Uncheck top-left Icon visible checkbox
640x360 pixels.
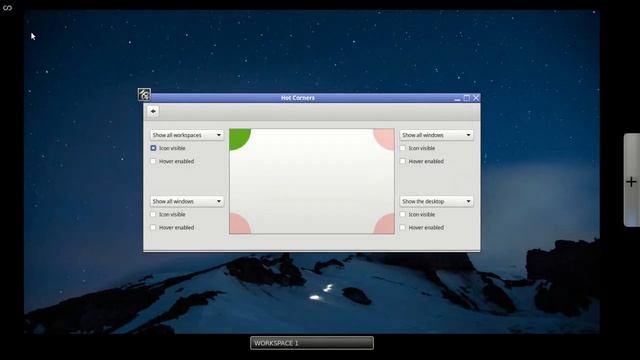pyautogui.click(x=153, y=148)
